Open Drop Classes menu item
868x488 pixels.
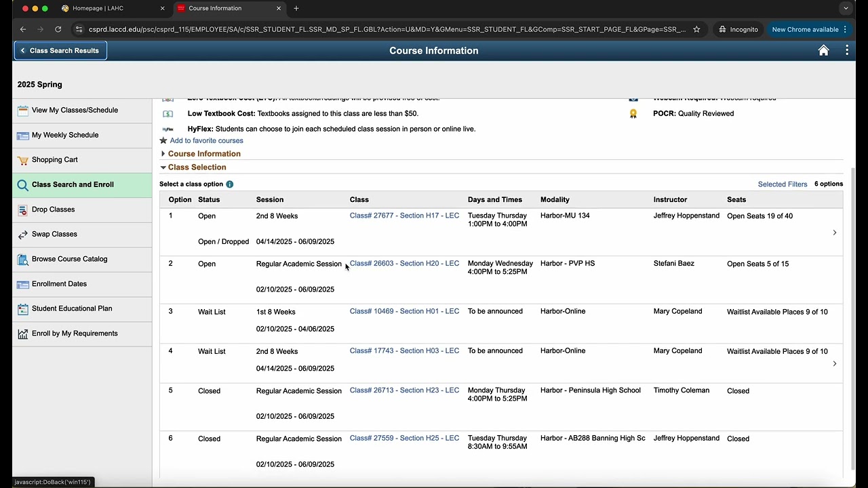82,209
